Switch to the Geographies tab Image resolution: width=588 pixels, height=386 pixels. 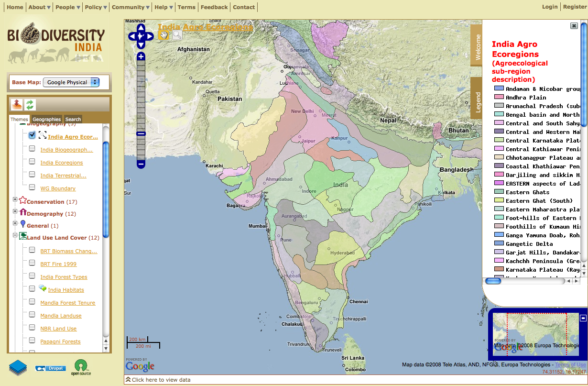[x=47, y=119]
